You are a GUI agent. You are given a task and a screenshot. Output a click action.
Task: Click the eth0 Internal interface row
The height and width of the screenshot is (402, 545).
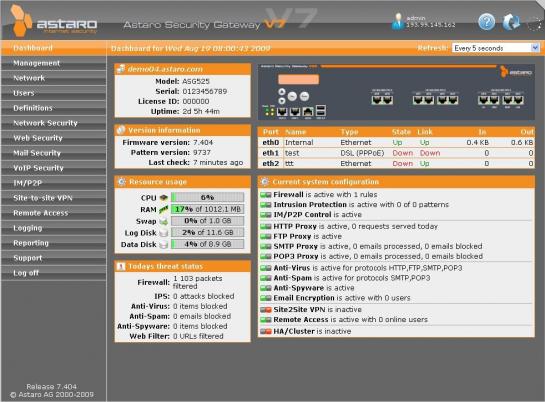396,142
